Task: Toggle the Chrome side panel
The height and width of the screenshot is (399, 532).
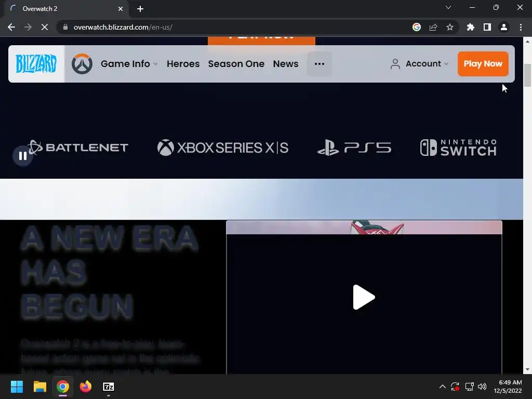Action: tap(487, 27)
